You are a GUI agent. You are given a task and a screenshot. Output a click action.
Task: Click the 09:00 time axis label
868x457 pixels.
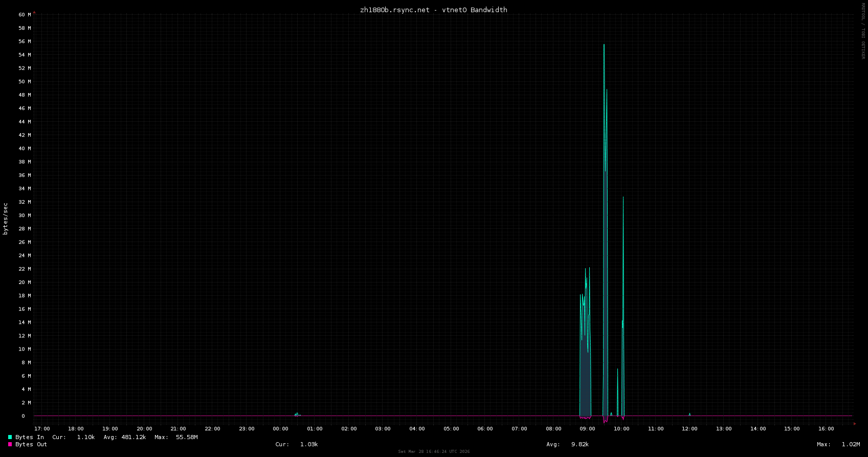(x=587, y=429)
